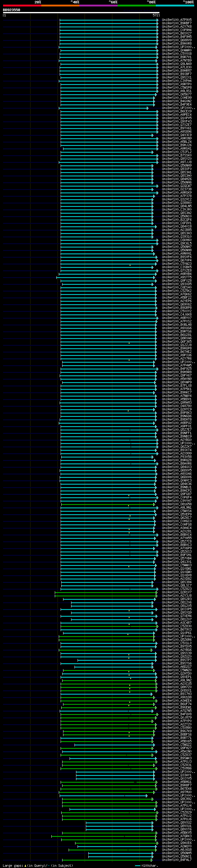Click the green alignment bar of UniRef100_A2Y3J8
The image size is (197, 868).
tap(106, 595)
